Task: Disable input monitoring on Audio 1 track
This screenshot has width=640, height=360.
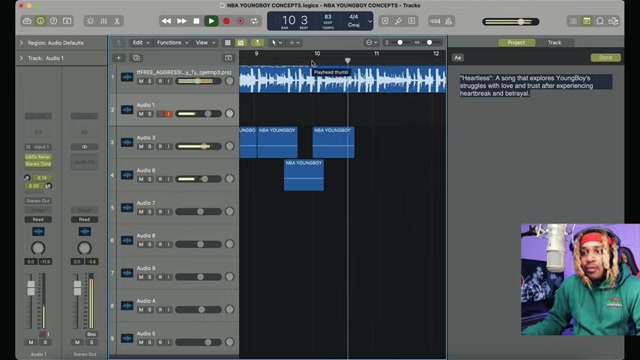Action: tap(168, 114)
